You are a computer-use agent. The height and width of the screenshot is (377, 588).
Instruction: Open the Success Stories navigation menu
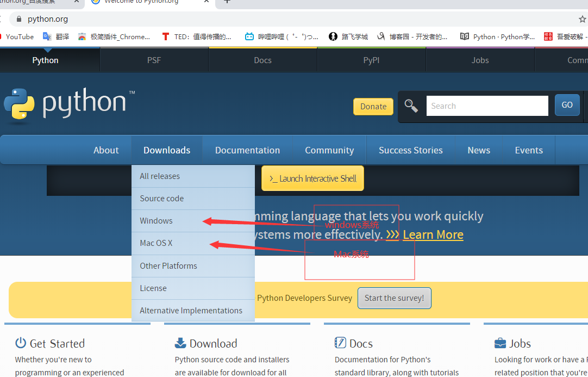[x=411, y=150]
